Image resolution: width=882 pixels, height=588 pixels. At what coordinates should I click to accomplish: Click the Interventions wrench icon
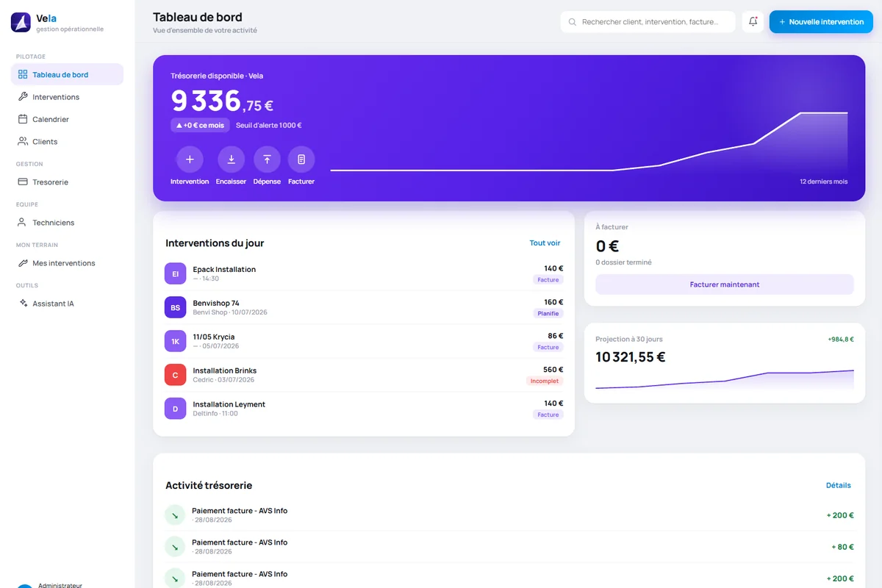point(23,97)
